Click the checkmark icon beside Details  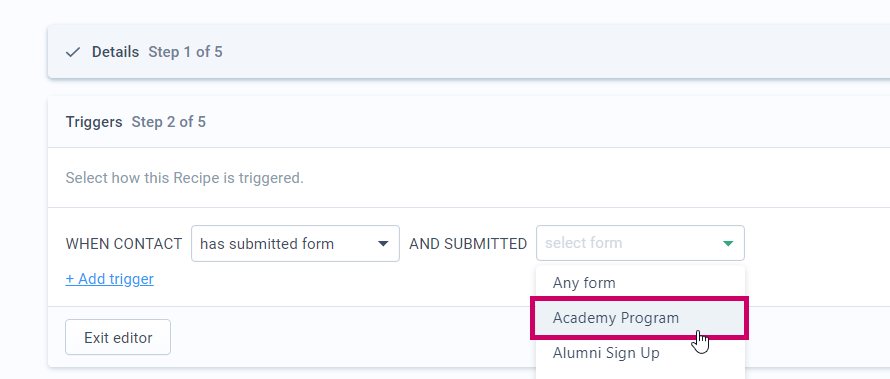pyautogui.click(x=73, y=52)
